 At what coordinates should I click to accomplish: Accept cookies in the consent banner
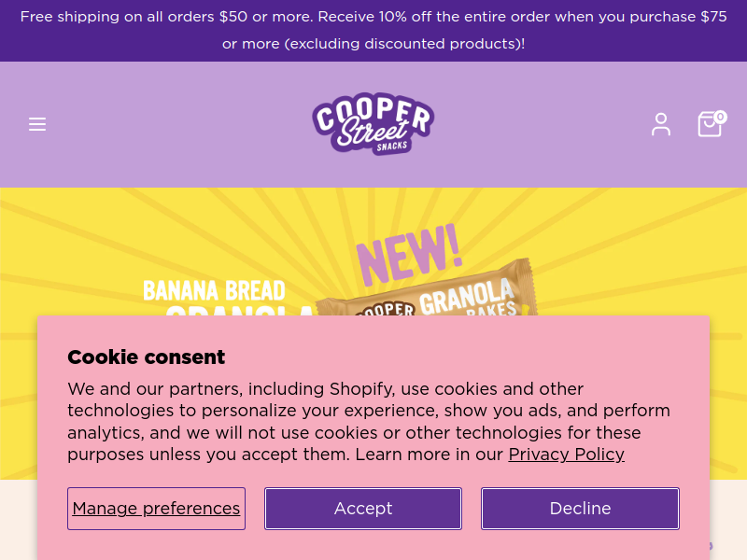[363, 509]
